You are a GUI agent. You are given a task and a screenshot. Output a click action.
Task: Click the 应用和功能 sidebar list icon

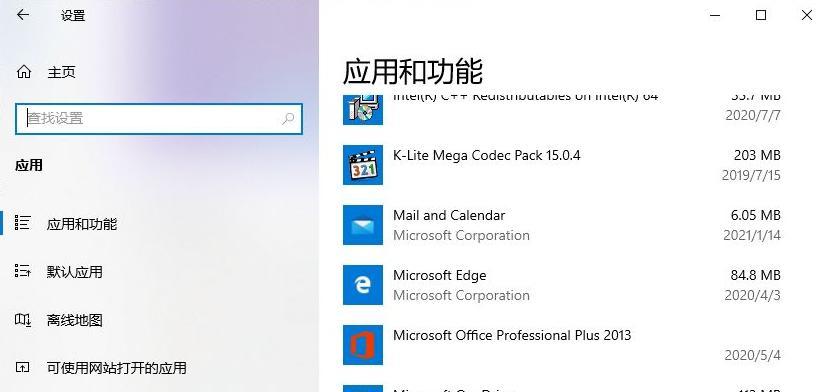[x=23, y=223]
